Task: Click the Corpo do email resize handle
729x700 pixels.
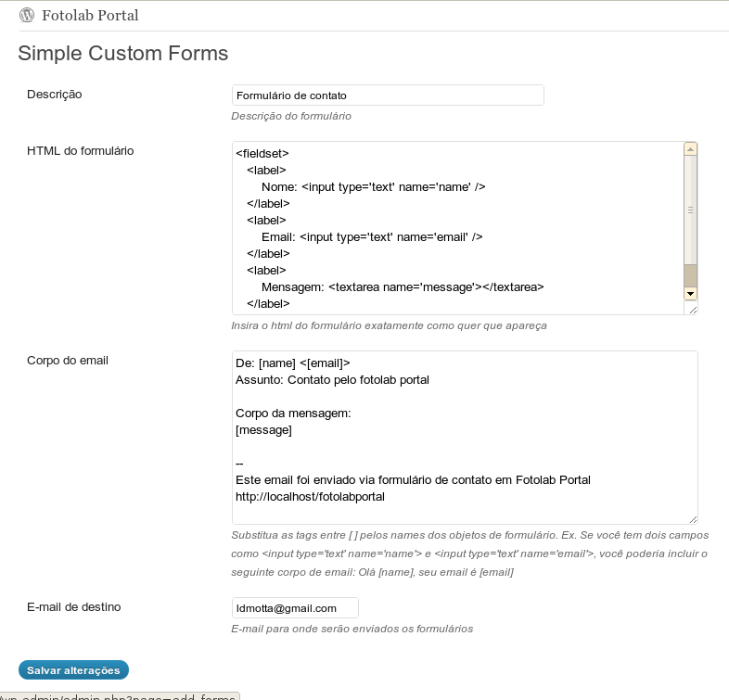Action: coord(693,519)
